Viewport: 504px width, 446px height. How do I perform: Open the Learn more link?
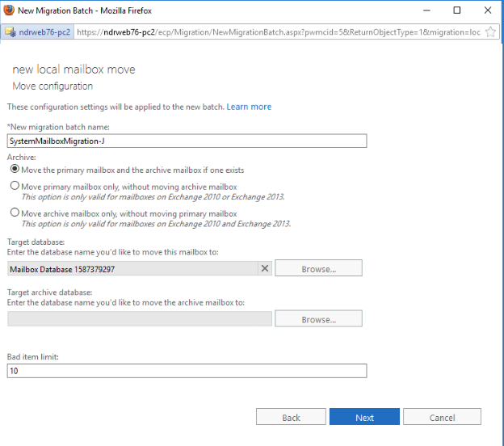(249, 107)
